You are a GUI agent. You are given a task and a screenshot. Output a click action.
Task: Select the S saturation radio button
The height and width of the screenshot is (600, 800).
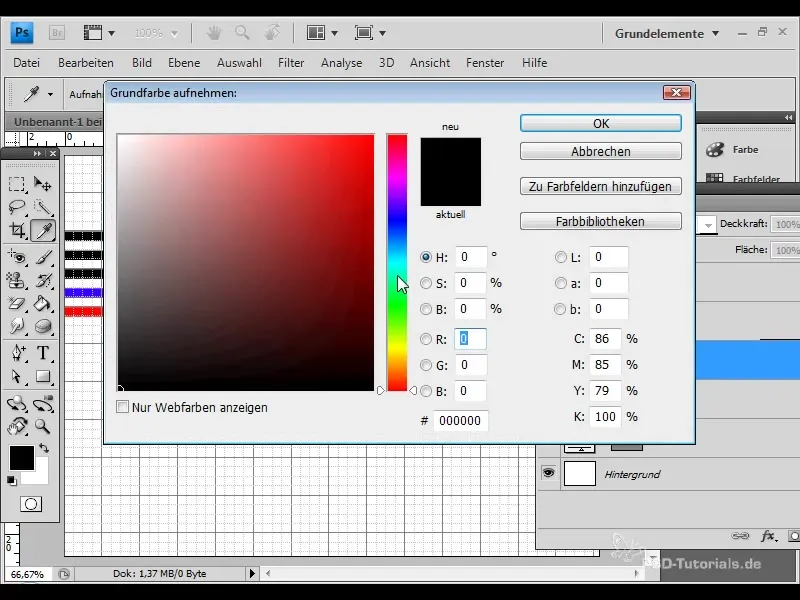pos(426,283)
